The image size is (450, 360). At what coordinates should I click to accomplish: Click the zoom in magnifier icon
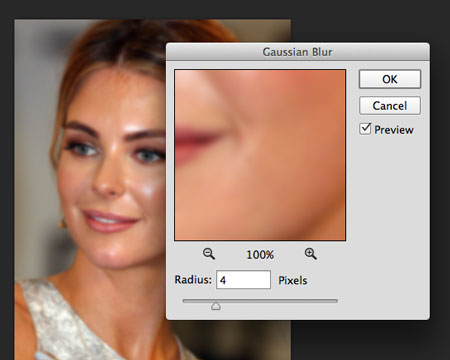tap(310, 254)
